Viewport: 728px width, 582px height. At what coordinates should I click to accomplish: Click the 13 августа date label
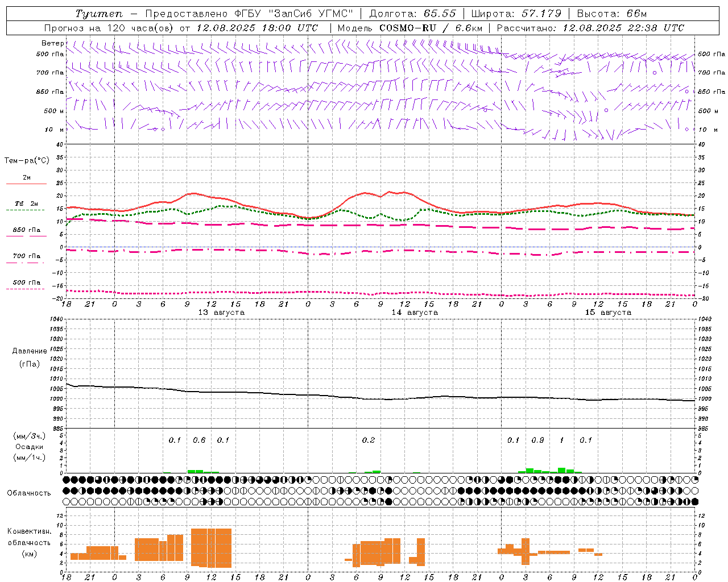coord(221,313)
